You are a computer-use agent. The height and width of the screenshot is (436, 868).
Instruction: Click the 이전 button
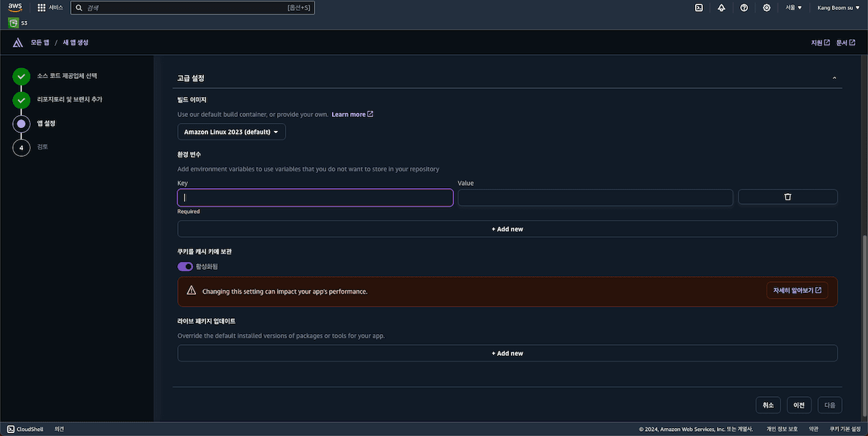(799, 405)
